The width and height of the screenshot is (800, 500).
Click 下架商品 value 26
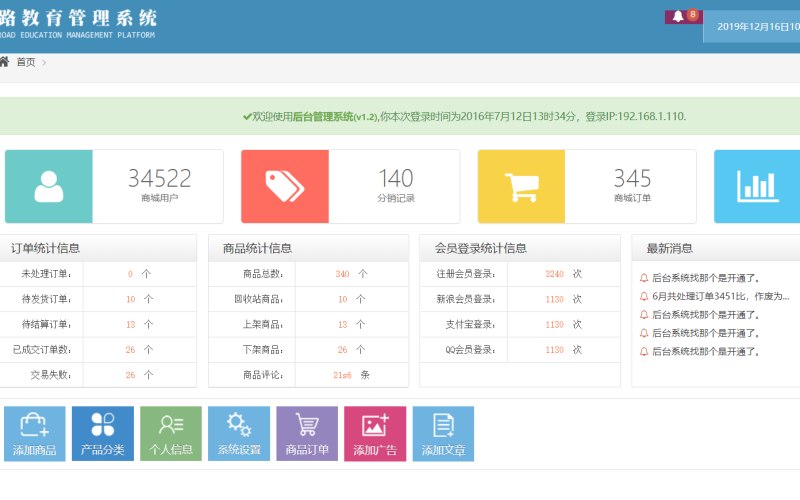(342, 350)
